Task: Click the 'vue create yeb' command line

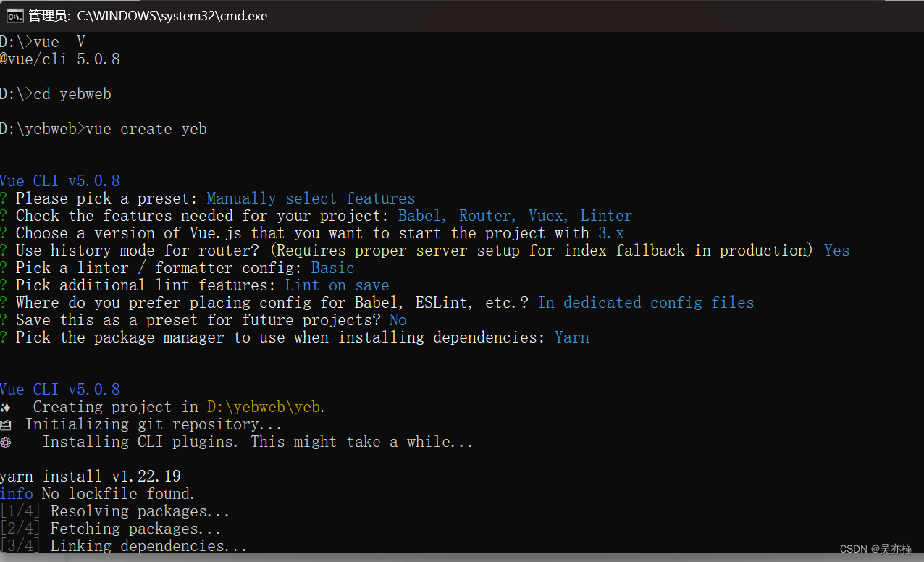Action: (x=104, y=129)
